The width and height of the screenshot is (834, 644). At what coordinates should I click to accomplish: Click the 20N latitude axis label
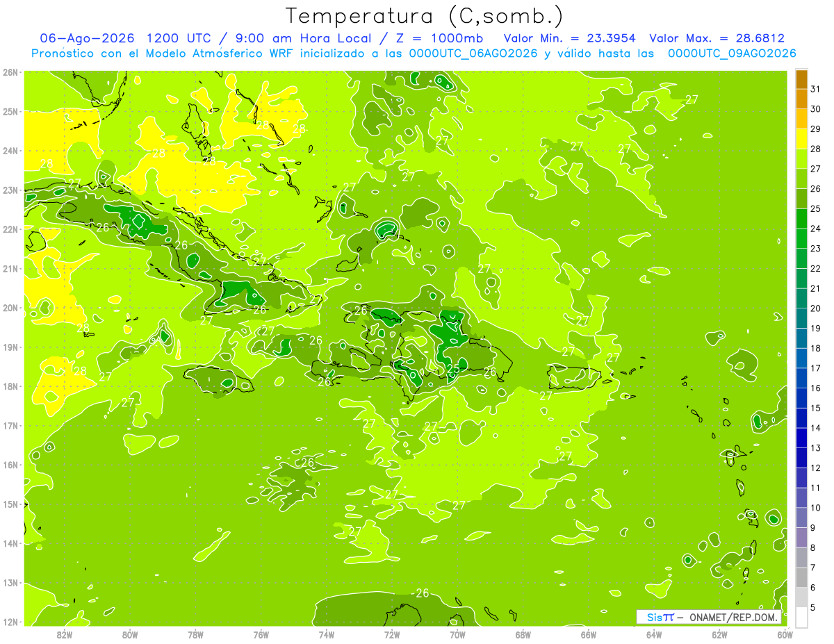click(10, 308)
